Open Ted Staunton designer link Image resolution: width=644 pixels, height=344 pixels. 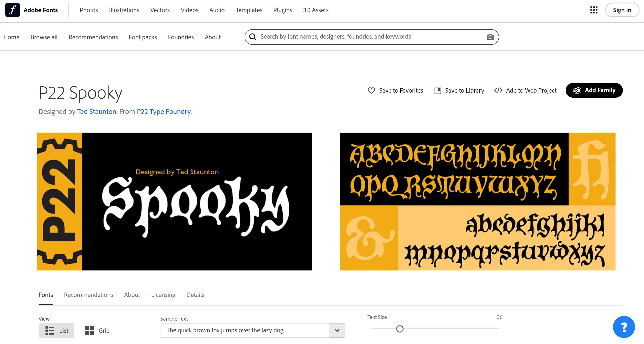point(96,111)
